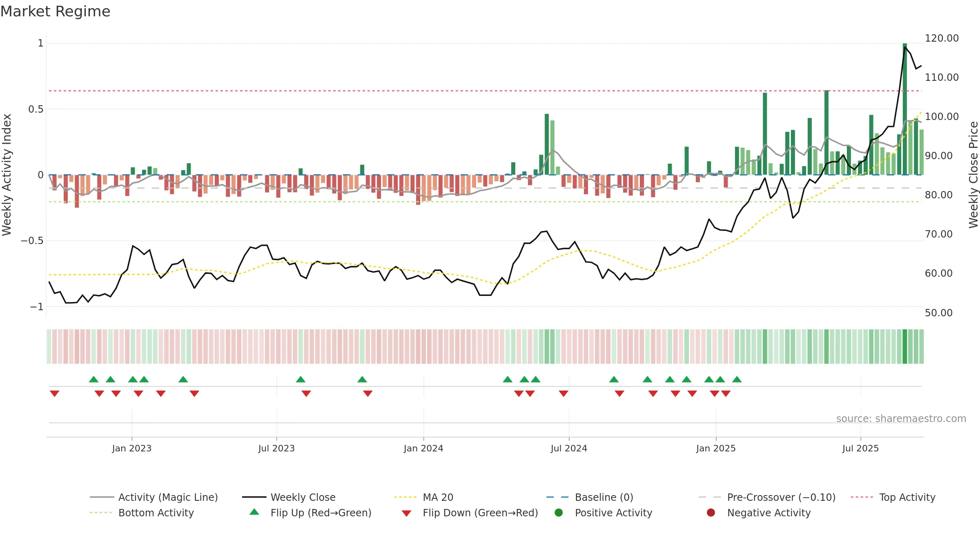Click the 110.00 price axis label
The image size is (980, 551).
click(942, 78)
